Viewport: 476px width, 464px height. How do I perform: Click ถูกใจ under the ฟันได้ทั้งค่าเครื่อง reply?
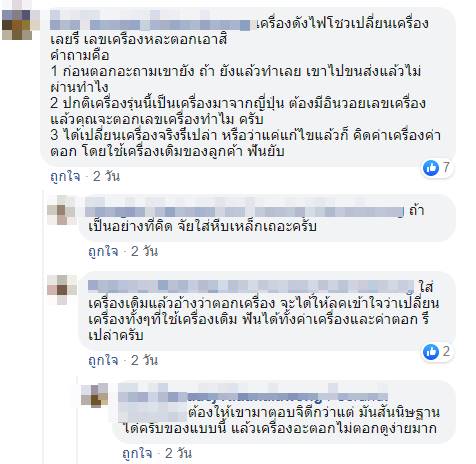(x=103, y=360)
